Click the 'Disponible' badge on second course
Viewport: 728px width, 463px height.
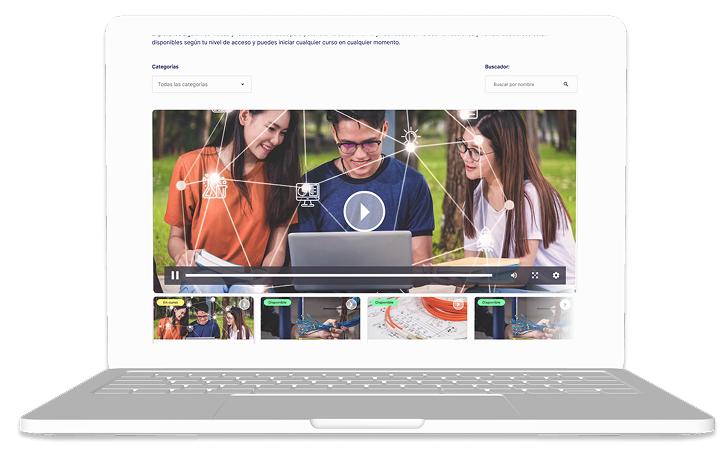click(x=277, y=302)
